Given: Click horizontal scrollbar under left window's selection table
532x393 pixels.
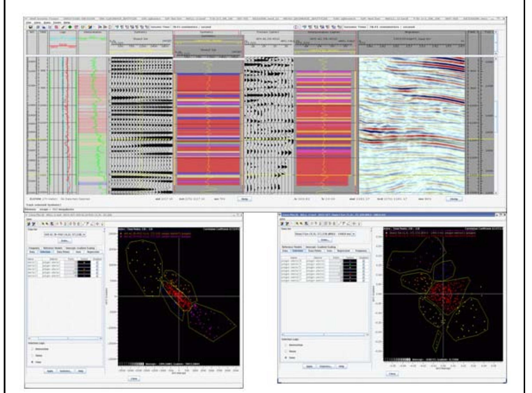Looking at the screenshot, I should [x=65, y=338].
